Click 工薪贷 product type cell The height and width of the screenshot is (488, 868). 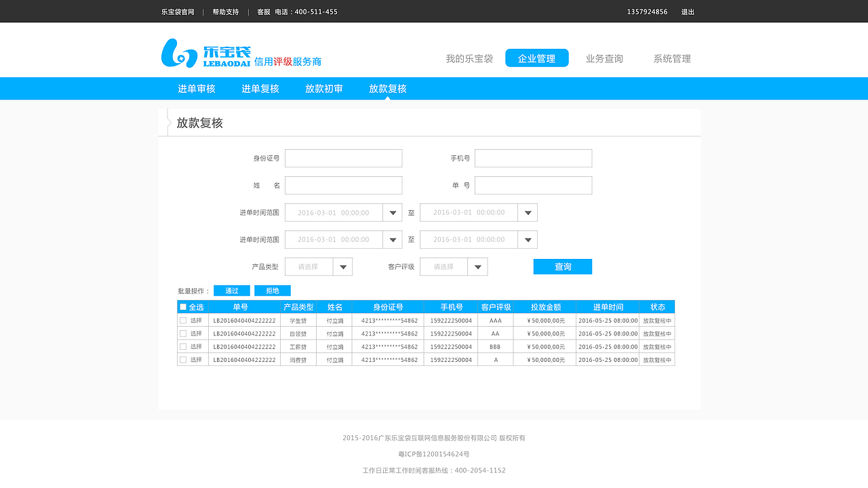coord(298,347)
